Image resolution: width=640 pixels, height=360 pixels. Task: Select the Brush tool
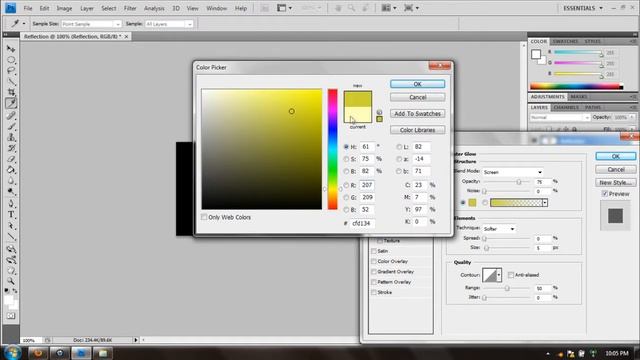(11, 126)
